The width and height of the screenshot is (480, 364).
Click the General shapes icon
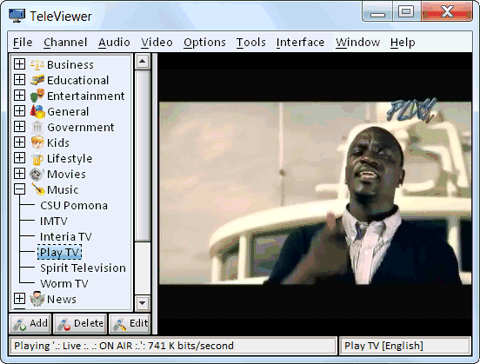[x=37, y=111]
